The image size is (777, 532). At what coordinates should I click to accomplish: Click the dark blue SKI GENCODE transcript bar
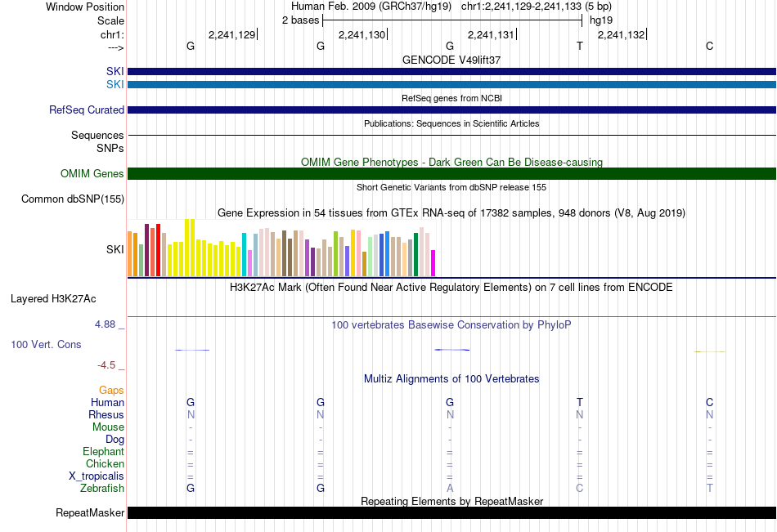451,71
